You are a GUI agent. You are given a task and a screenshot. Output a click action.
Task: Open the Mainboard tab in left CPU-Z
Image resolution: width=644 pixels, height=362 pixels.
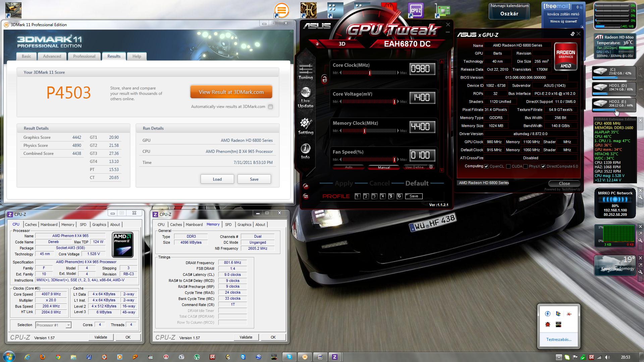(49, 225)
